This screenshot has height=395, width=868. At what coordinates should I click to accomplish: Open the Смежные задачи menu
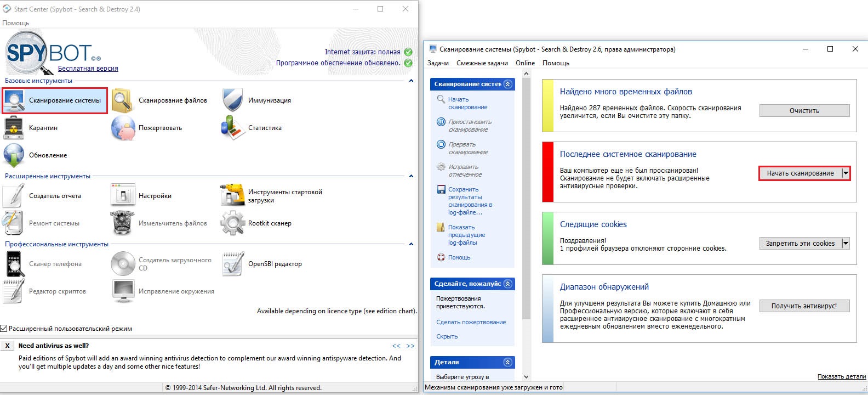click(482, 63)
